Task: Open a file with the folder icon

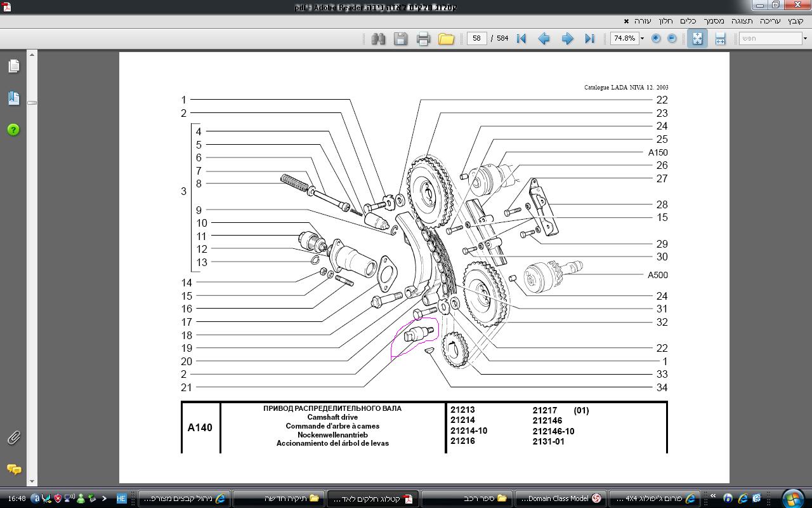Action: coord(446,39)
